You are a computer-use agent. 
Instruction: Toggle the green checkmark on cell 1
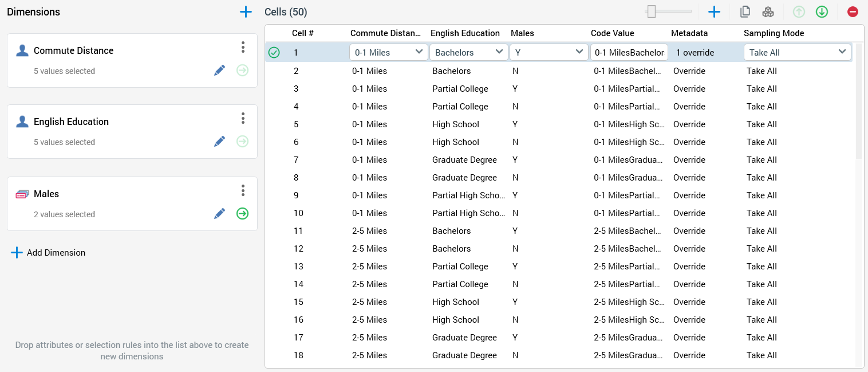(x=274, y=53)
